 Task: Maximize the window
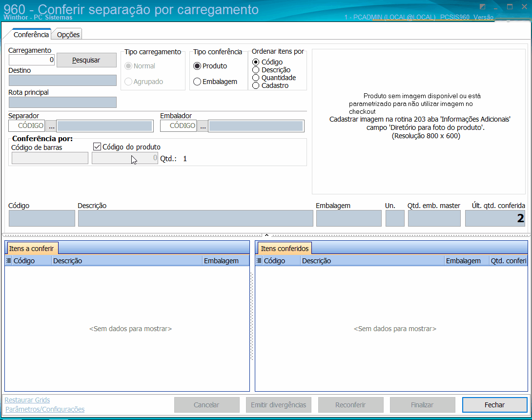[510, 7]
